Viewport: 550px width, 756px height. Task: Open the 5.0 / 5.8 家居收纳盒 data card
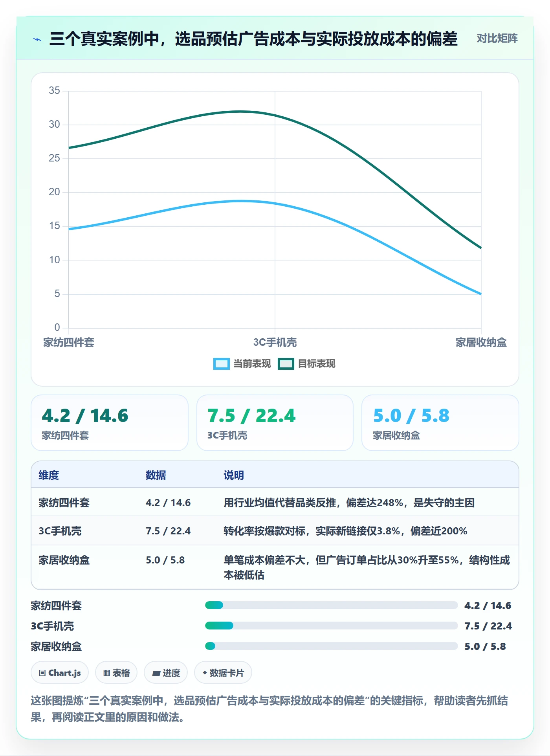(x=440, y=423)
